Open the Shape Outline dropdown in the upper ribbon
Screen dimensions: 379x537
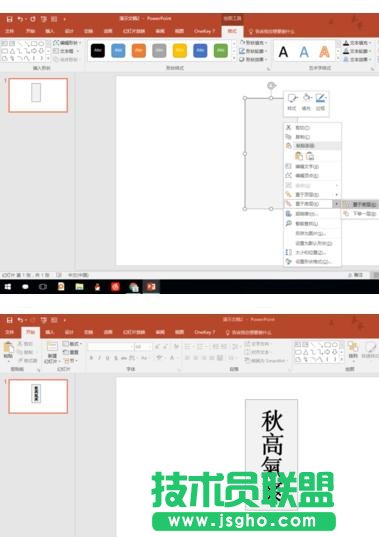pos(254,51)
